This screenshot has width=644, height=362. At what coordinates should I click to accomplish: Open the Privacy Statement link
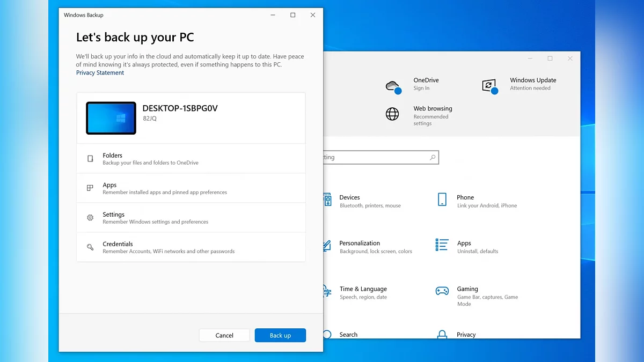tap(100, 73)
